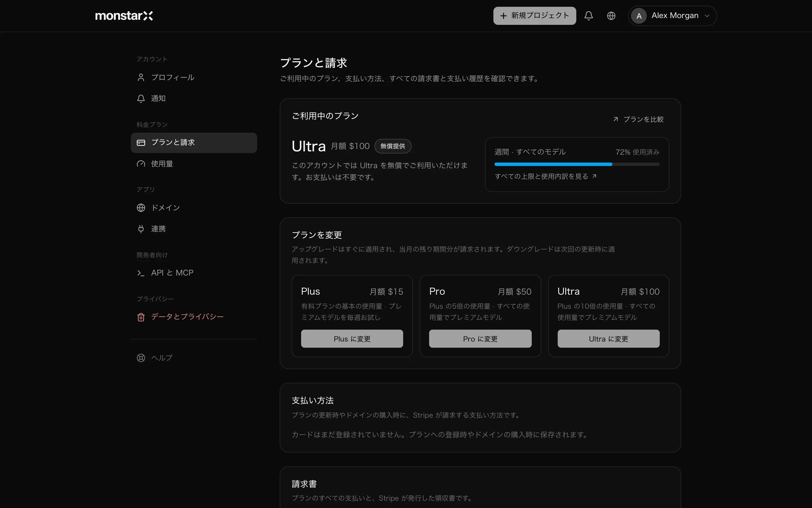Click the プランを変更 heading
The height and width of the screenshot is (508, 812).
[317, 235]
